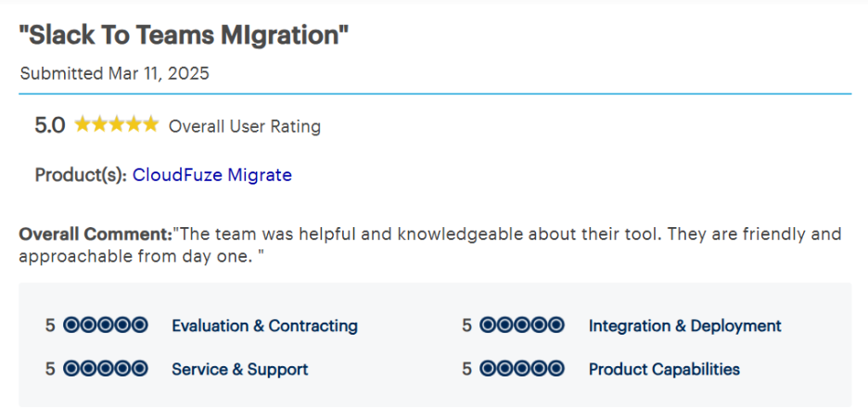Screen dimensions: 868x420
Task: Click the Product(s) label
Action: coord(81,174)
